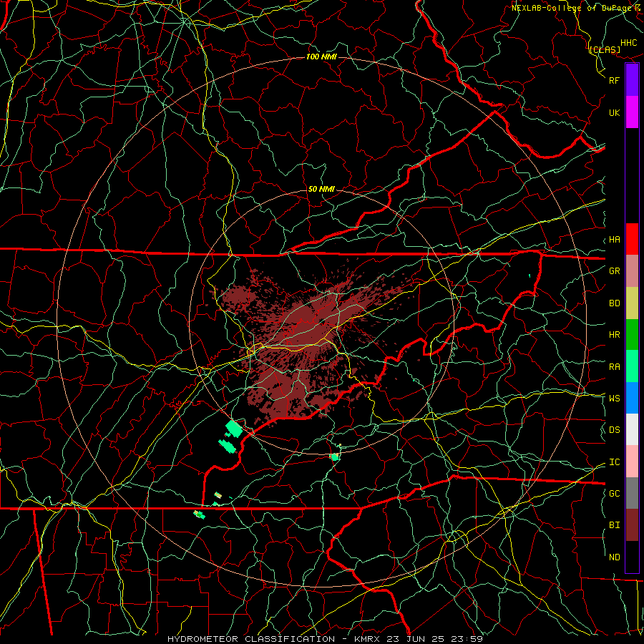Screen dimensions: 644x644
Task: Click the magenta UK color swatch
Action: tap(632, 112)
